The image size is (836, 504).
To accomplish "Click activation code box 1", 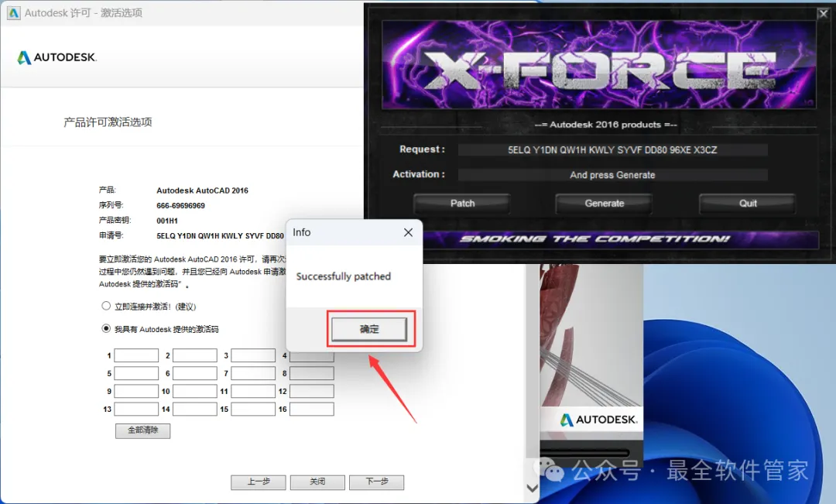I will pyautogui.click(x=136, y=355).
